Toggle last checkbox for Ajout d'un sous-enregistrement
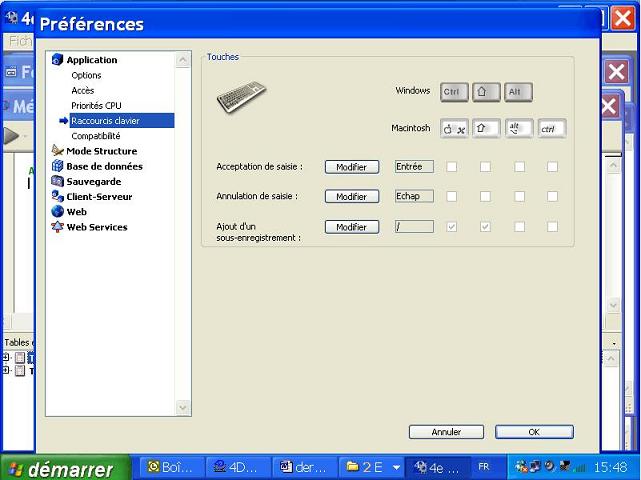641x480 pixels. point(552,227)
